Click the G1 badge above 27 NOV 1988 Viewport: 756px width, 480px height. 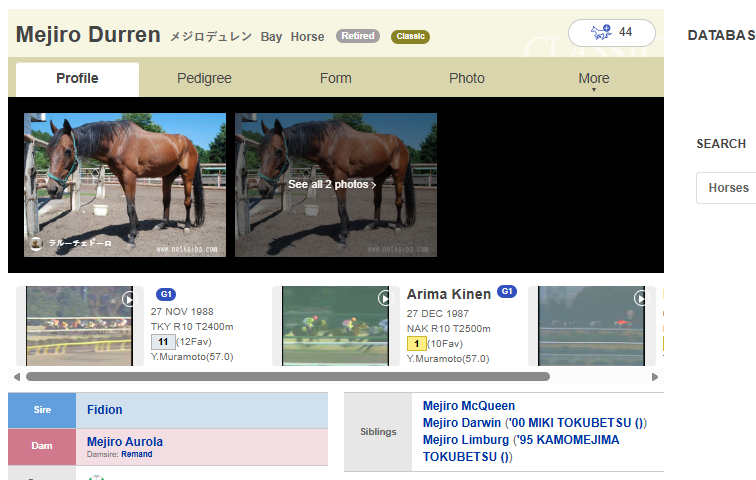[x=166, y=294]
